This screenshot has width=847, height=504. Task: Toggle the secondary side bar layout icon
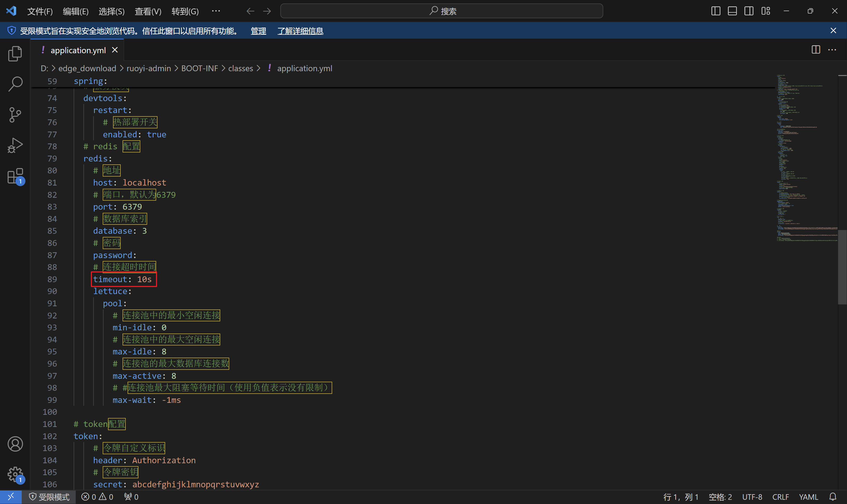click(749, 11)
